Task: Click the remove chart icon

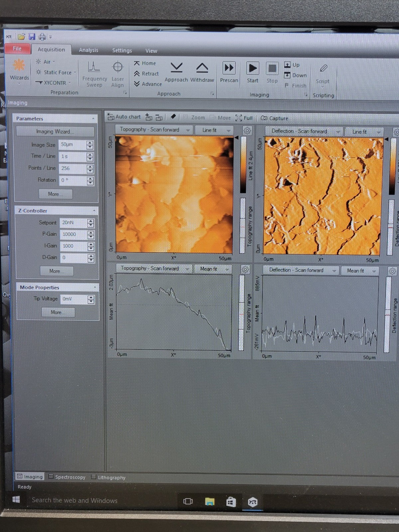Action: [x=159, y=117]
